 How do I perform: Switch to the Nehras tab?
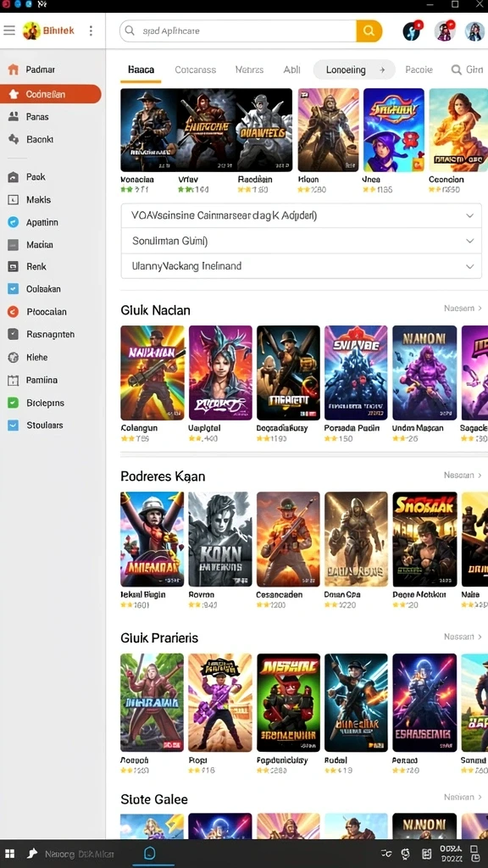(250, 70)
